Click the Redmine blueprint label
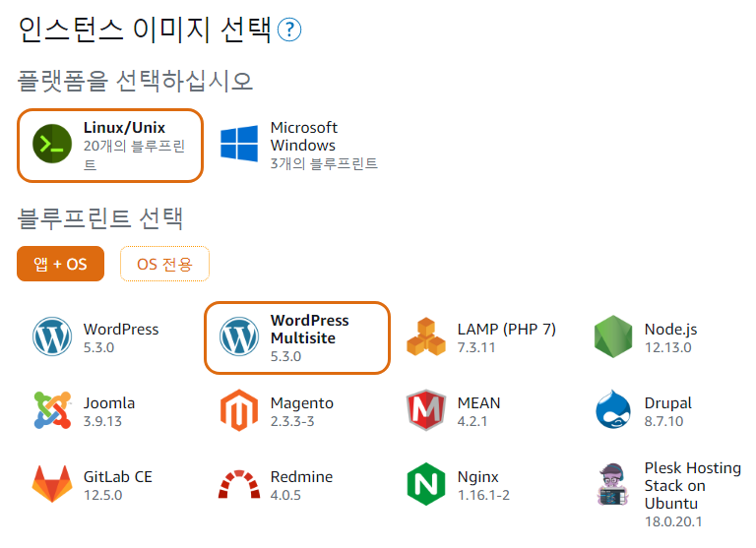 click(301, 476)
